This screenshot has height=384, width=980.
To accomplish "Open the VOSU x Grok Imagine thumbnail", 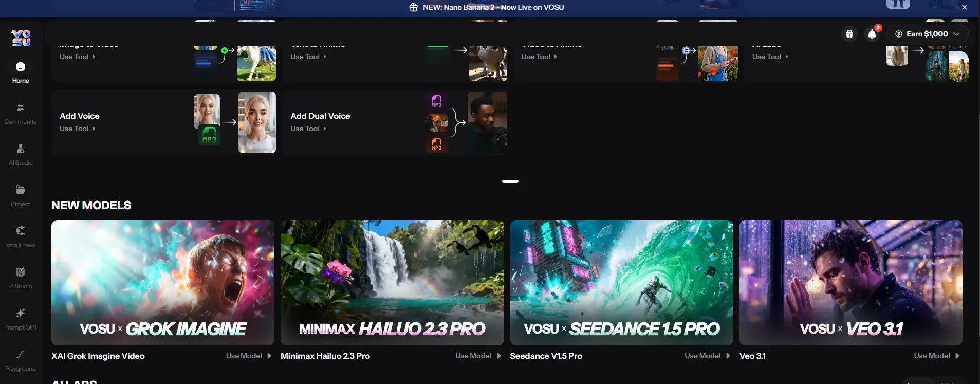I will [x=163, y=283].
